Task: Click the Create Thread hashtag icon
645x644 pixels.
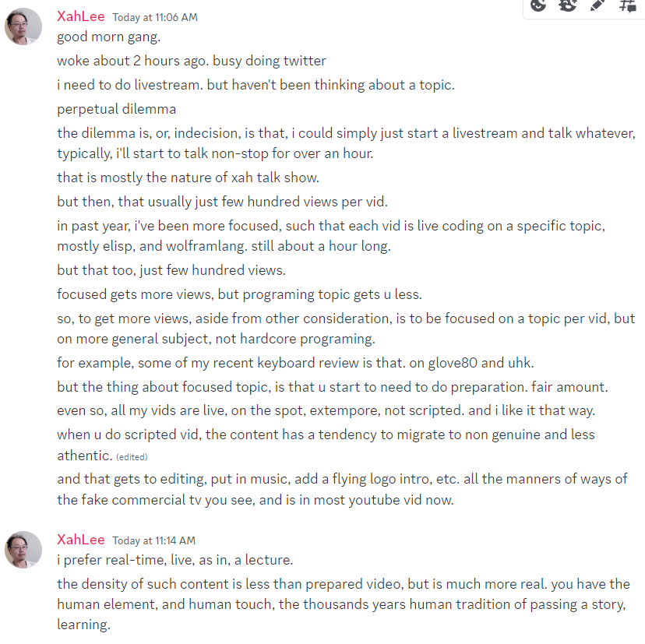Action: click(x=627, y=5)
